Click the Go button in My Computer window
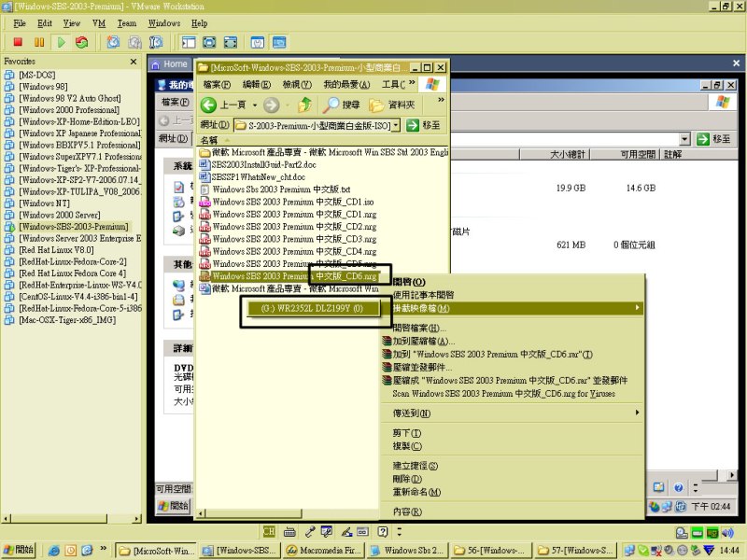Image resolution: width=747 pixels, height=560 pixels. [x=713, y=138]
